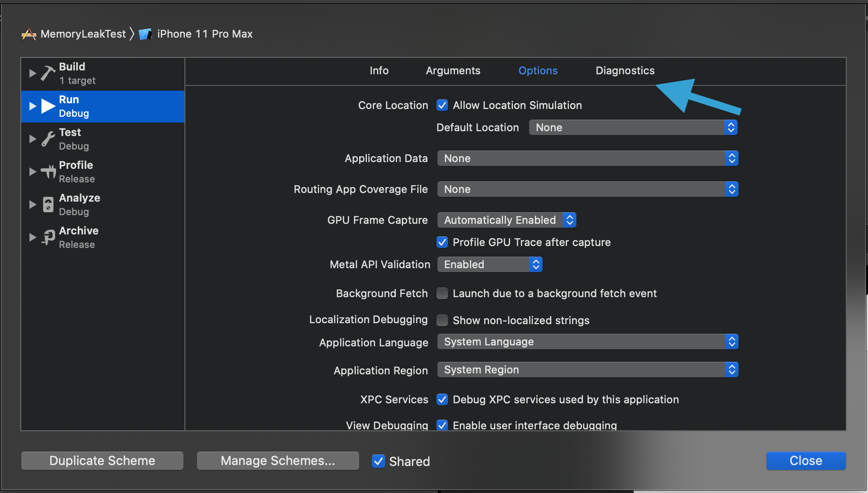Open the Metal API Validation dropdown

[x=490, y=264]
